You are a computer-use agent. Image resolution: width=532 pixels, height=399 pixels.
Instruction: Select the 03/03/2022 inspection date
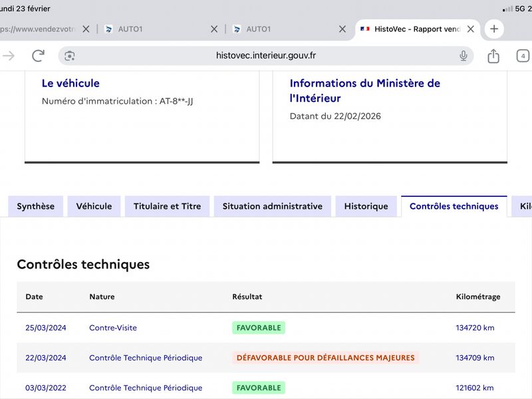(x=45, y=388)
